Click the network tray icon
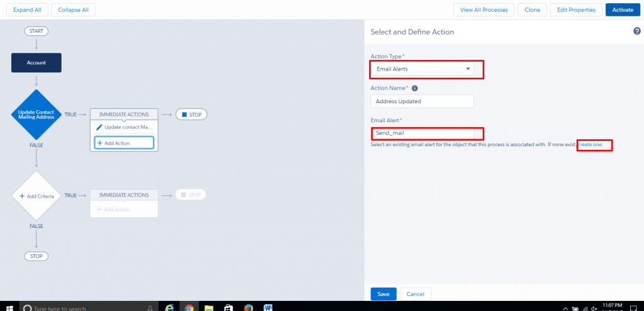The image size is (644, 311). (x=585, y=308)
